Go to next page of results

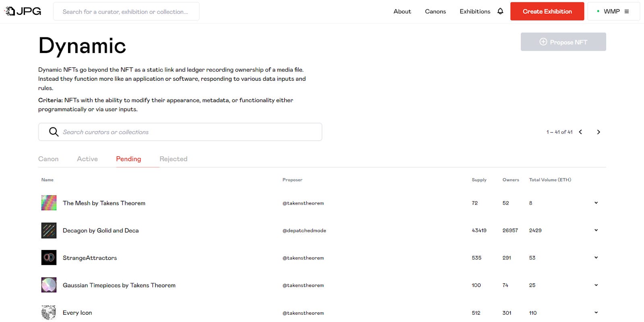(x=599, y=132)
